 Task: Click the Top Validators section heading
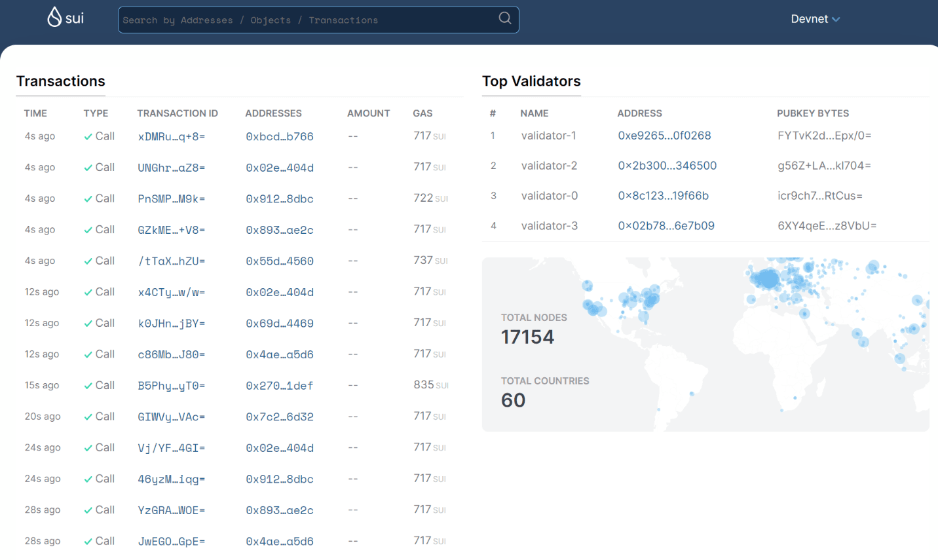tap(531, 81)
